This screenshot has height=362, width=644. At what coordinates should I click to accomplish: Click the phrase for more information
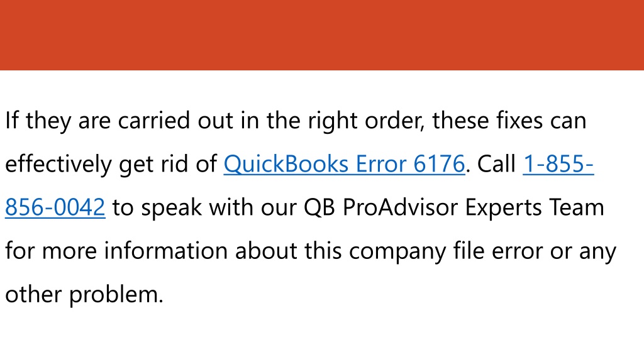[x=116, y=250]
